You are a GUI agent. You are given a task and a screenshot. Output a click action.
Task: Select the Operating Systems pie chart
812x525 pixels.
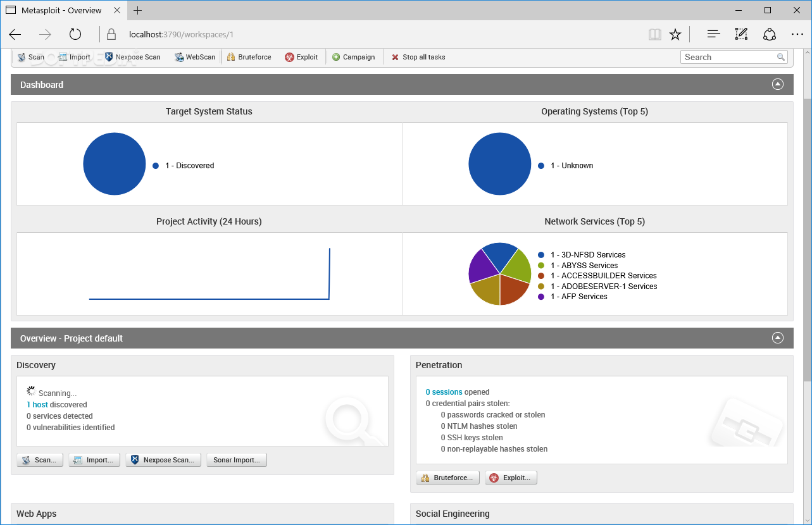pos(500,164)
